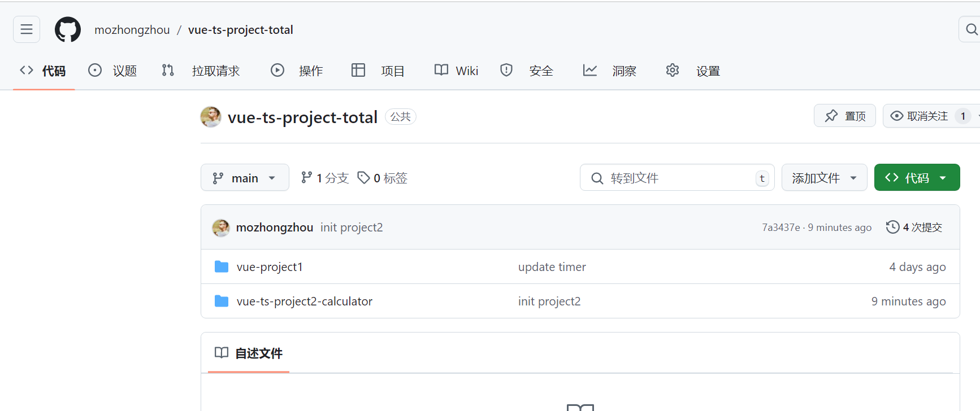Click the branch icon beside 1 分支

coord(306,178)
